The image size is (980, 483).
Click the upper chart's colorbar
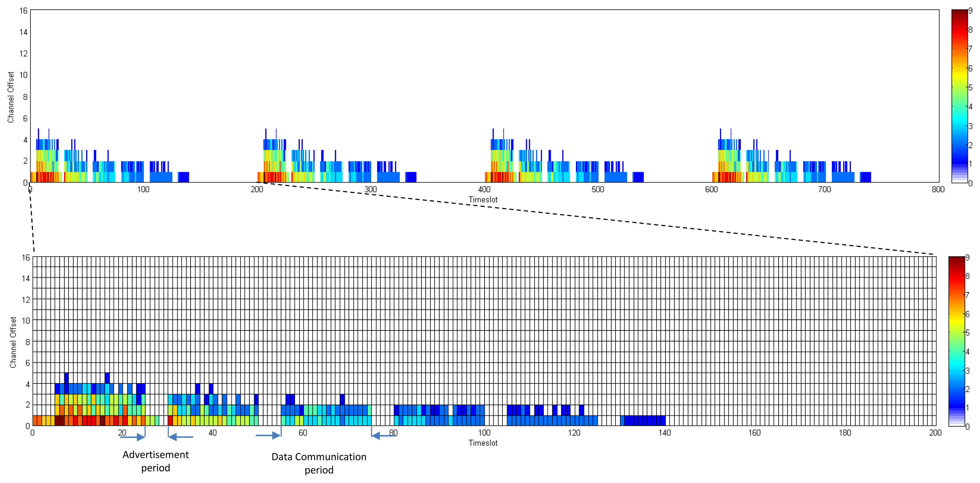point(959,96)
